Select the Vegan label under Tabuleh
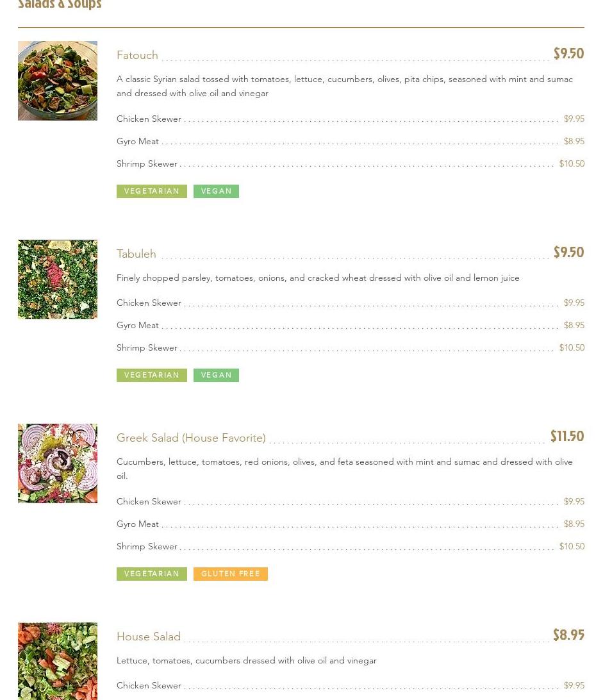The width and height of the screenshot is (612, 700). pos(217,375)
